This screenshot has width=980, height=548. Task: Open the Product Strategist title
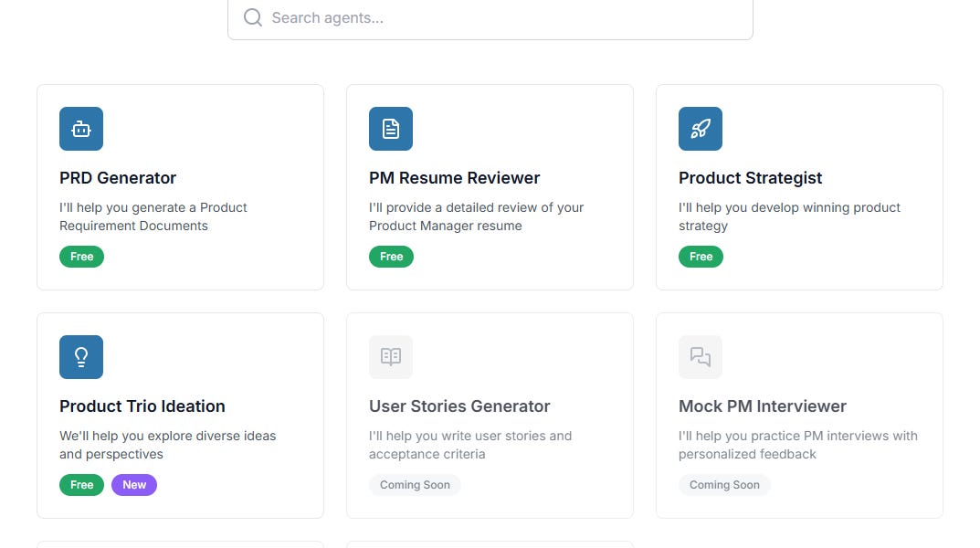click(750, 178)
